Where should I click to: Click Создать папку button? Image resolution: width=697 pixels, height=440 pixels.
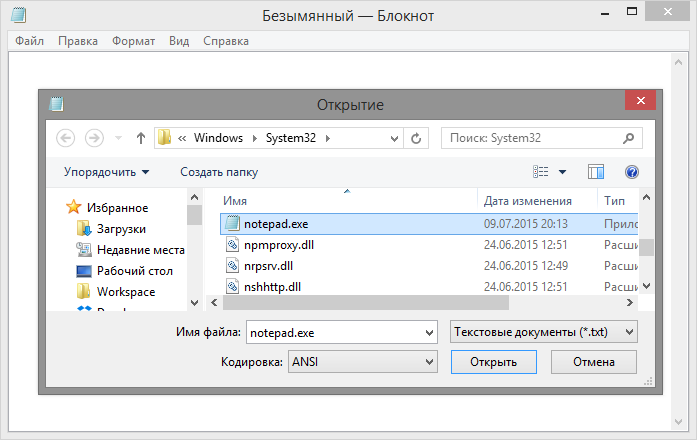(219, 172)
